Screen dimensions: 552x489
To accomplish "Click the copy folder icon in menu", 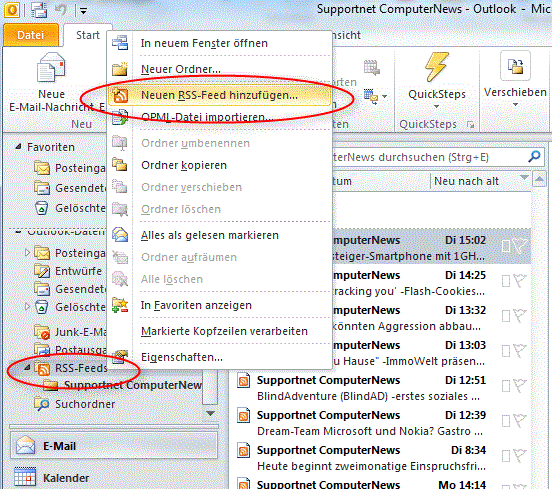I will (x=120, y=164).
